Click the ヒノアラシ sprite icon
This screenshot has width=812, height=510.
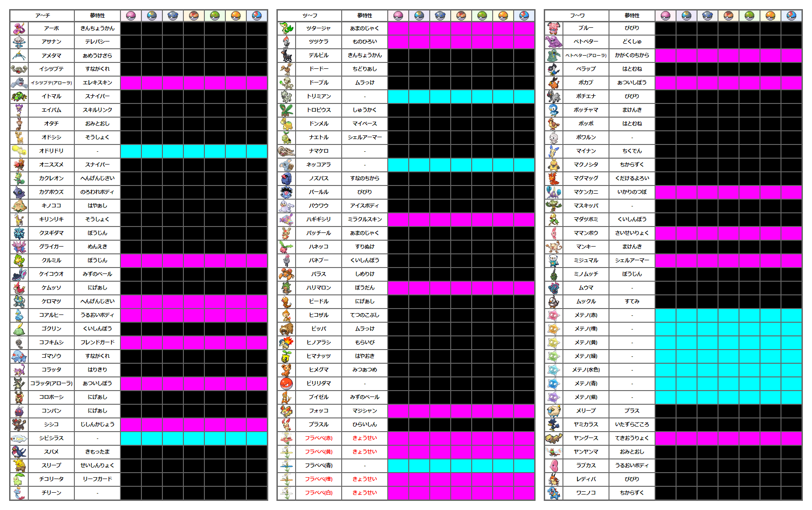click(x=286, y=342)
